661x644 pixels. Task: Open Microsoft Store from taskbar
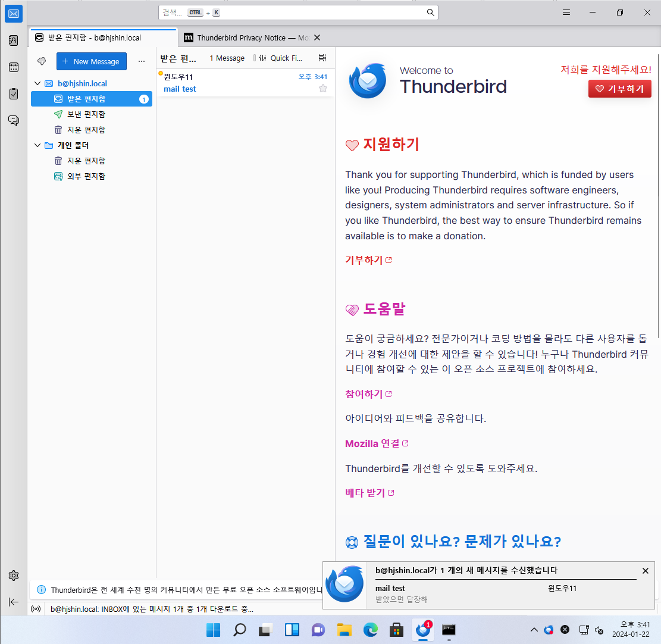click(x=396, y=630)
